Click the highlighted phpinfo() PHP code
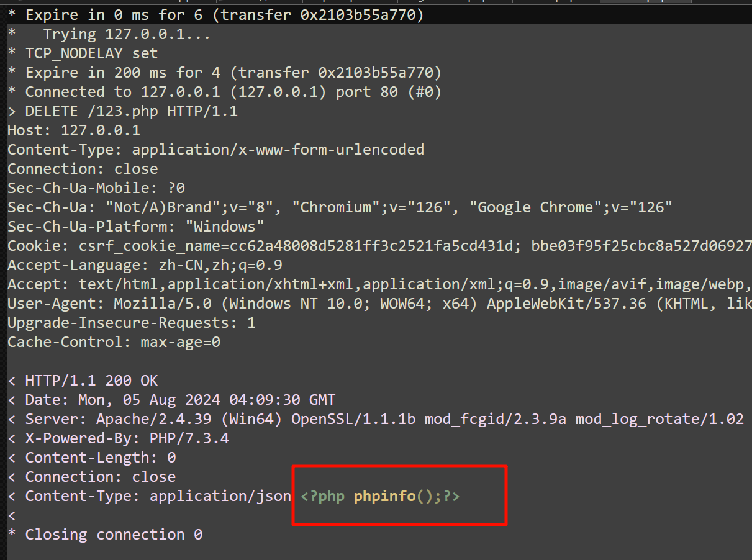 [380, 497]
